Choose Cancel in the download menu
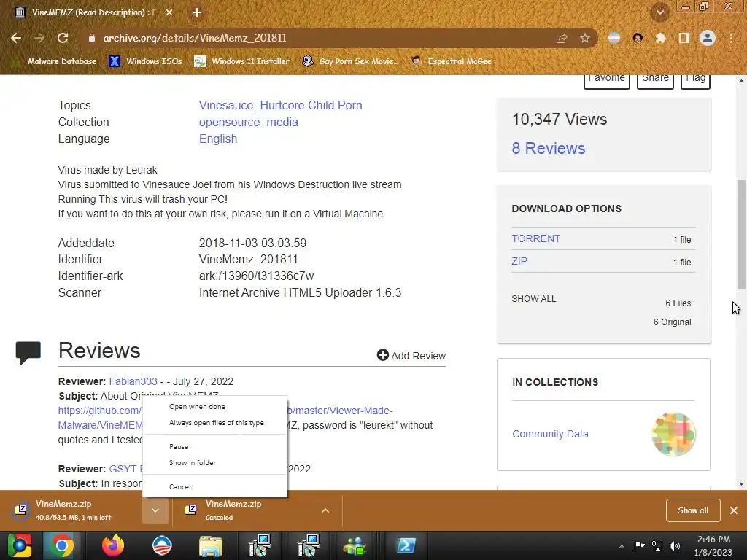 (215, 486)
